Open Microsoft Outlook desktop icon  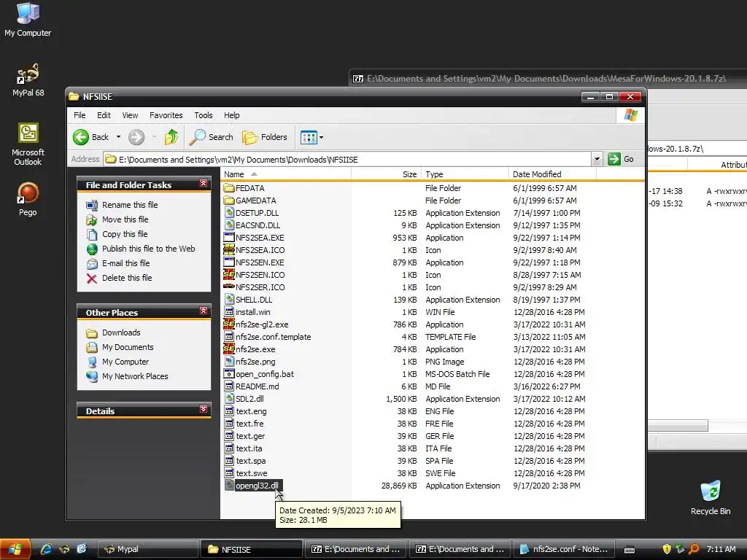tap(28, 144)
